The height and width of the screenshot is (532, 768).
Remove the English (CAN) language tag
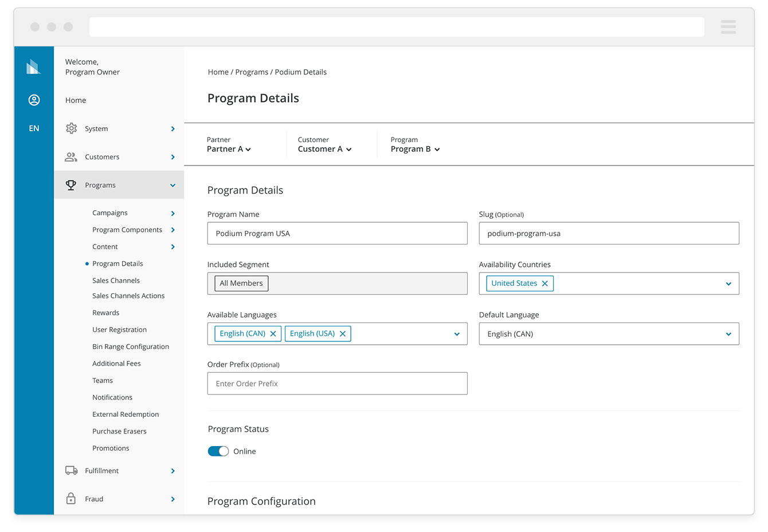pyautogui.click(x=273, y=334)
